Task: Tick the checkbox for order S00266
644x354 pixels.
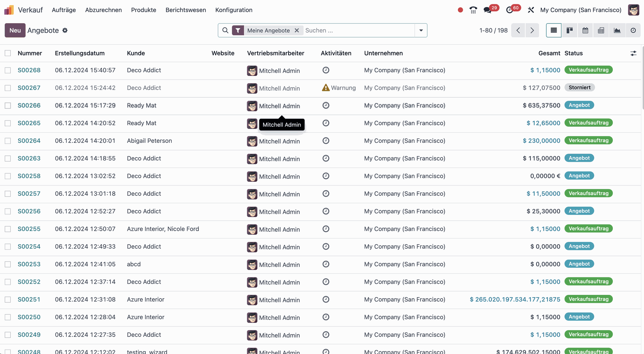Action: coord(8,106)
